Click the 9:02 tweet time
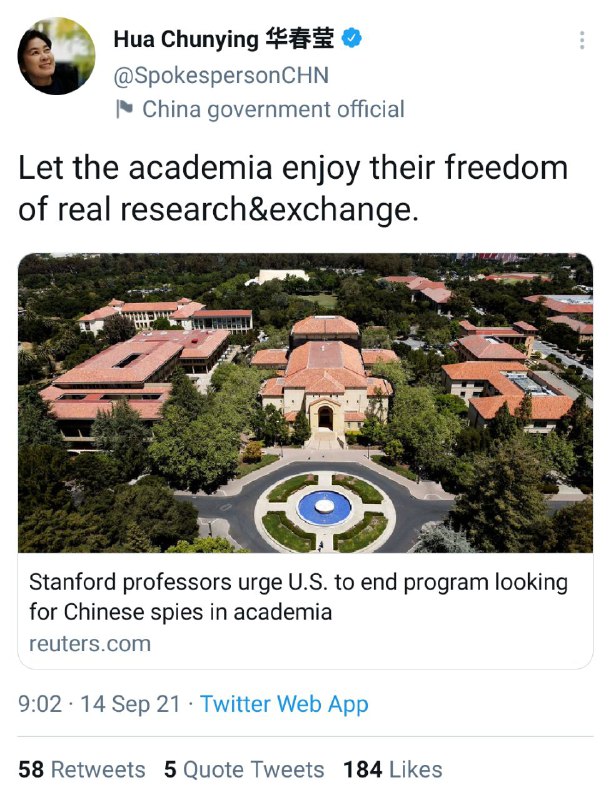611x800 pixels. coord(40,704)
